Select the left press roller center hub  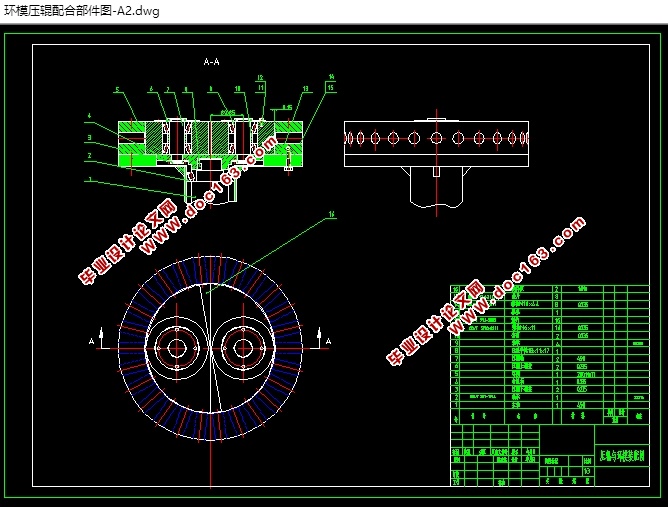click(x=176, y=348)
